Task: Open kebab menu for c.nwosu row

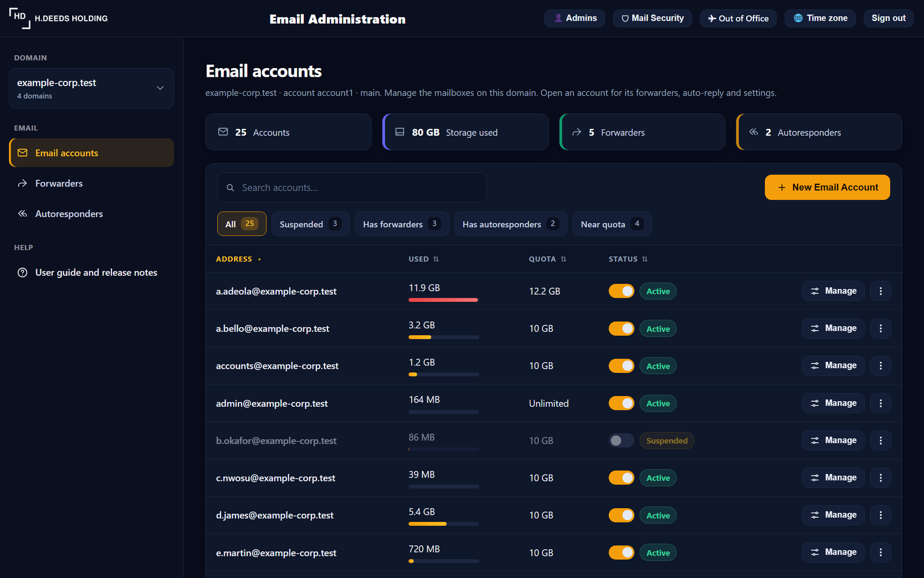Action: pos(881,478)
